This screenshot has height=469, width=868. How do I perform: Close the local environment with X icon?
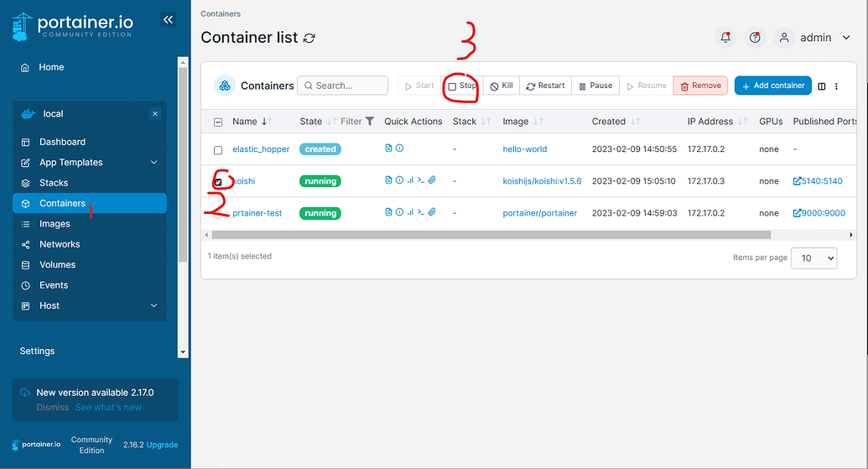154,114
